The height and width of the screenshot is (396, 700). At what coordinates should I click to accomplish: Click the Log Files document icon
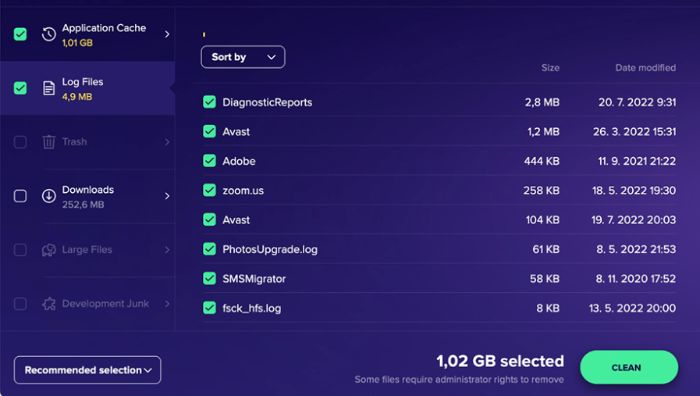(x=49, y=88)
